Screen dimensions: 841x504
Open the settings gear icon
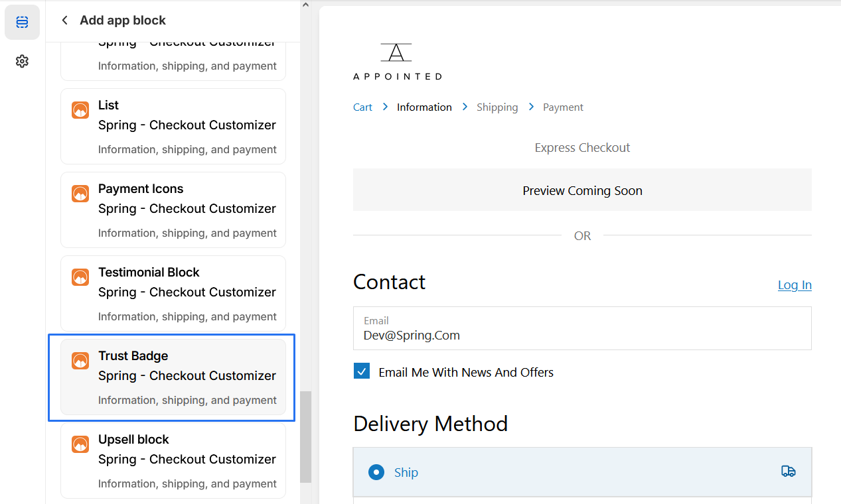[22, 62]
